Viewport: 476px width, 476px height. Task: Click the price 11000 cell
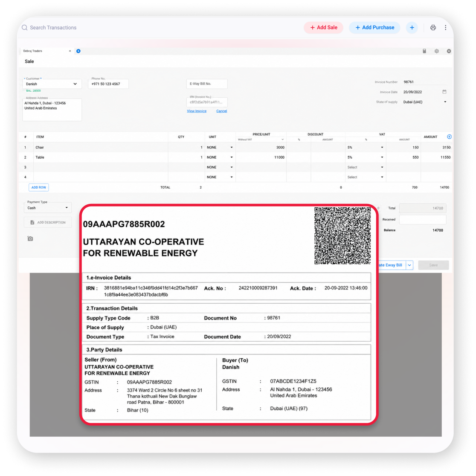click(261, 157)
